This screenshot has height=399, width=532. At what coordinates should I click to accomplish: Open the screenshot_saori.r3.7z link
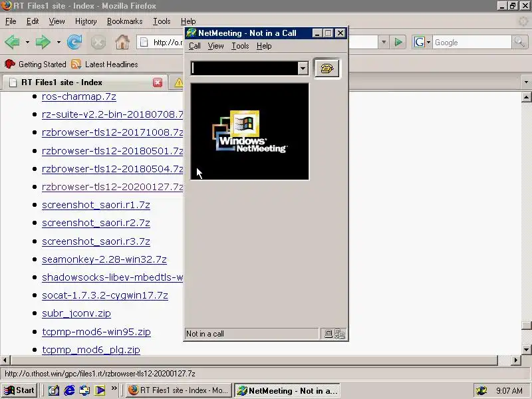tap(96, 241)
